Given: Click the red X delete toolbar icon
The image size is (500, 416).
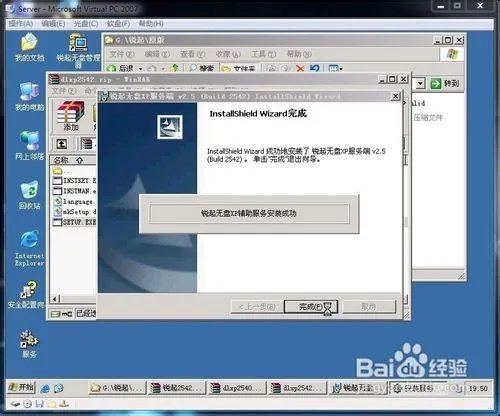Looking at the screenshot, I should pyautogui.click(x=300, y=68).
